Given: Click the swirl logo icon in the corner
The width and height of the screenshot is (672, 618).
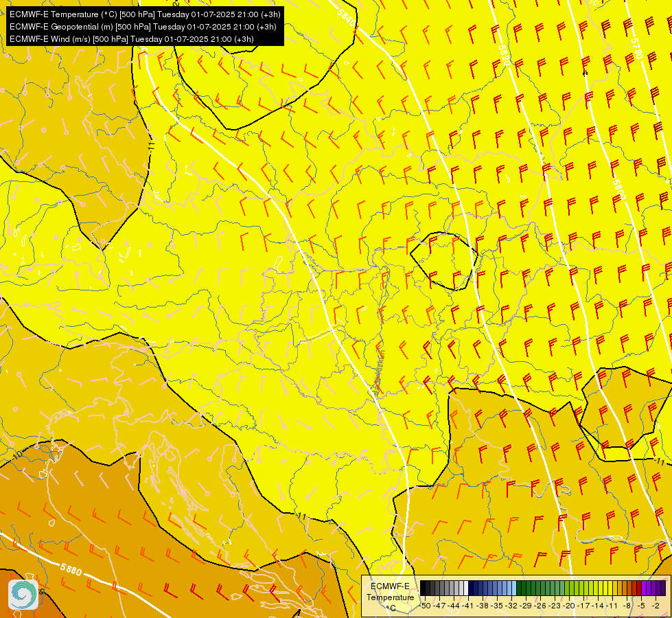Looking at the screenshot, I should (23, 595).
